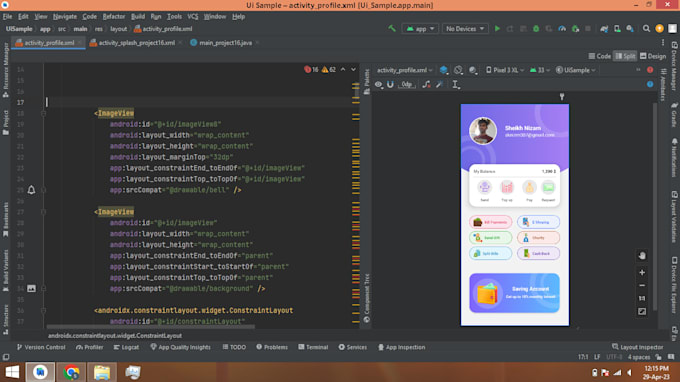Image resolution: width=680 pixels, height=382 pixels.
Task: Open the UiSample theme dropdown
Action: pyautogui.click(x=576, y=70)
